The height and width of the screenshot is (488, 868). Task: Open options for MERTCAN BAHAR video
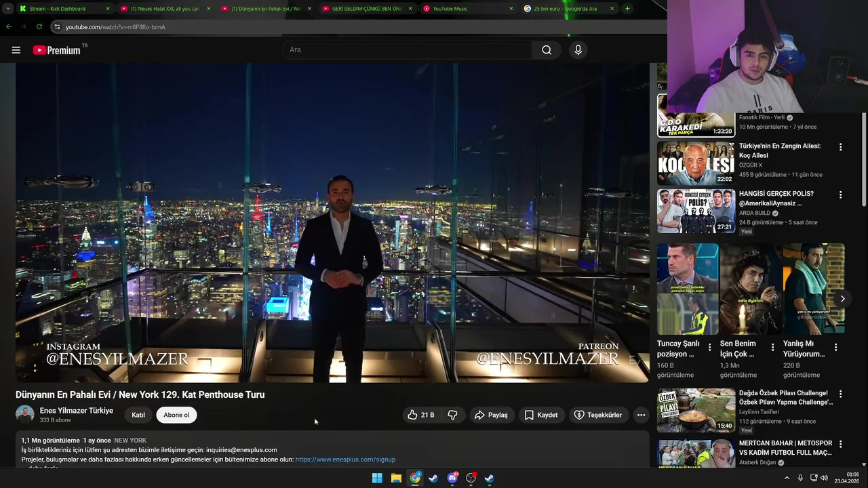point(840,445)
